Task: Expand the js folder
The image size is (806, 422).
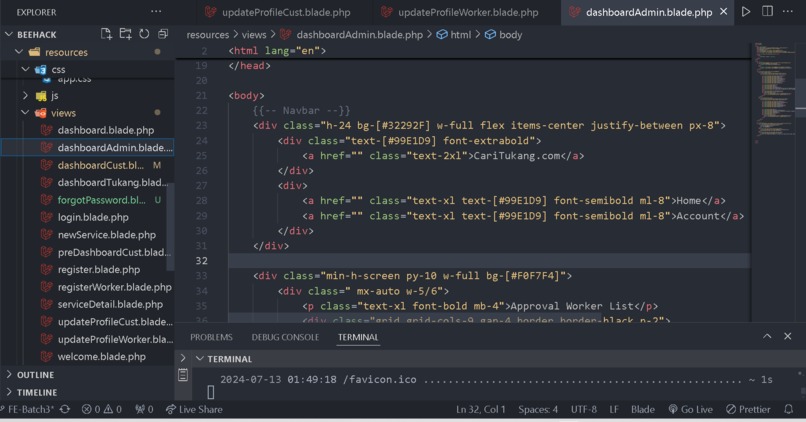Action: 25,95
